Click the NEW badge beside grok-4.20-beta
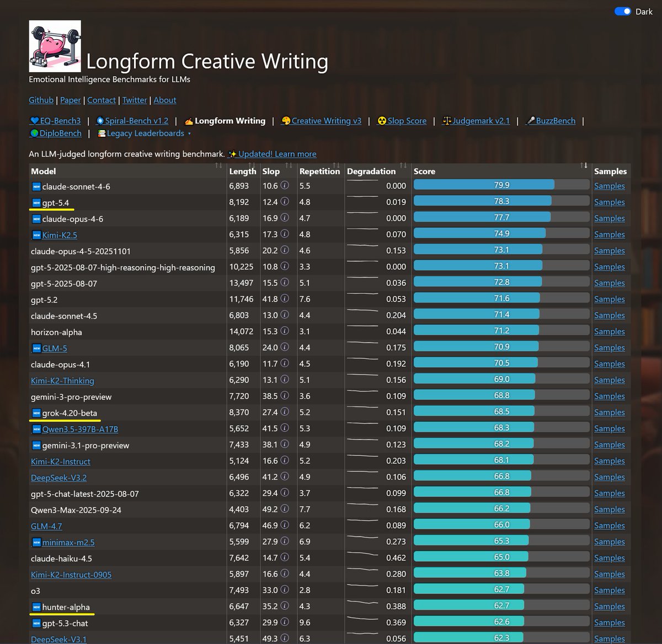This screenshot has width=662, height=644. click(x=36, y=412)
